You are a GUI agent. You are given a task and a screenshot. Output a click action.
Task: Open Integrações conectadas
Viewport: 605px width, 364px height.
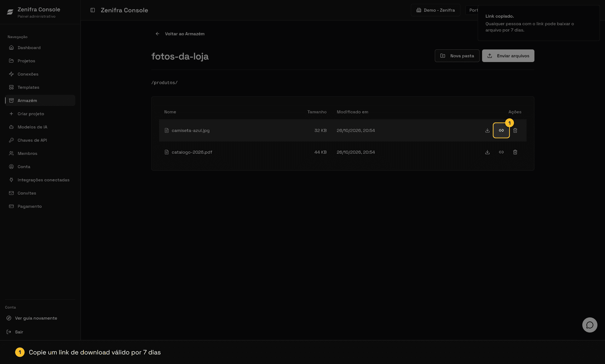point(40,180)
